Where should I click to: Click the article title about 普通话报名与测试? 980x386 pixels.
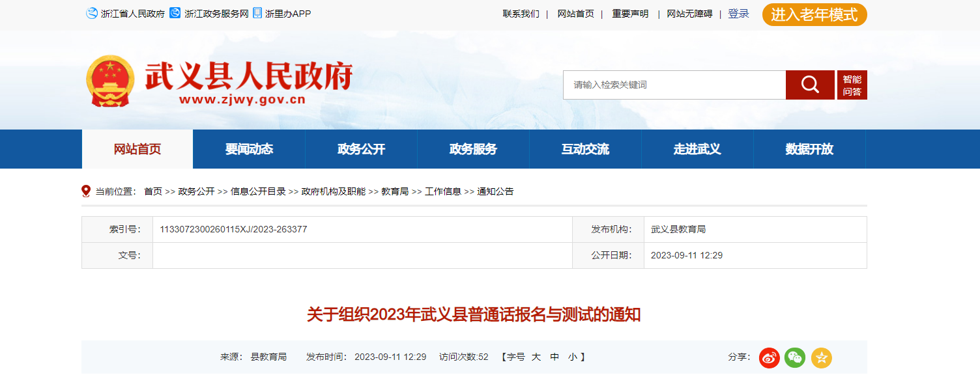coord(474,315)
